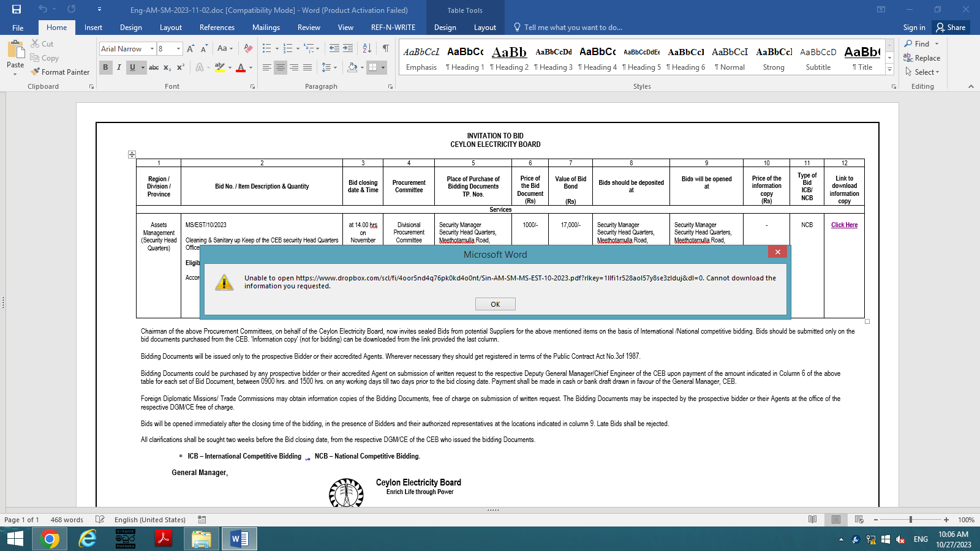Screen dimensions: 980x551
Task: Click Clear All Formatting eraser icon
Action: point(248,48)
